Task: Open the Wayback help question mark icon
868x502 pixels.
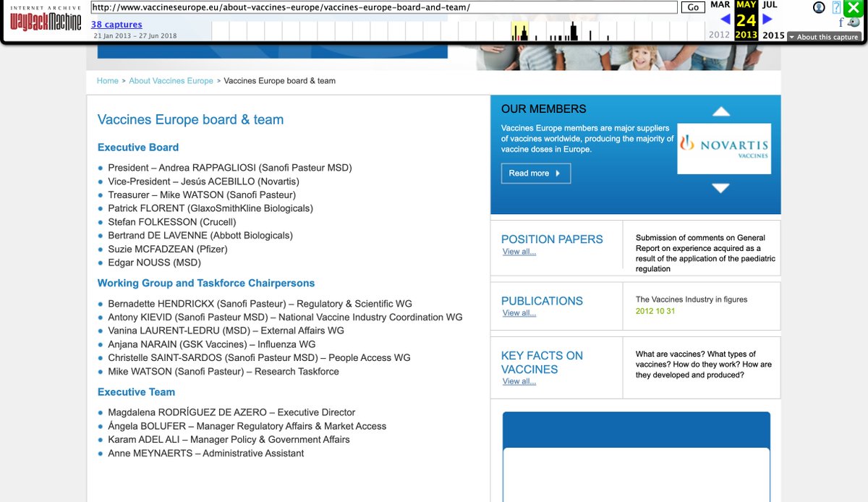Action: [836, 8]
